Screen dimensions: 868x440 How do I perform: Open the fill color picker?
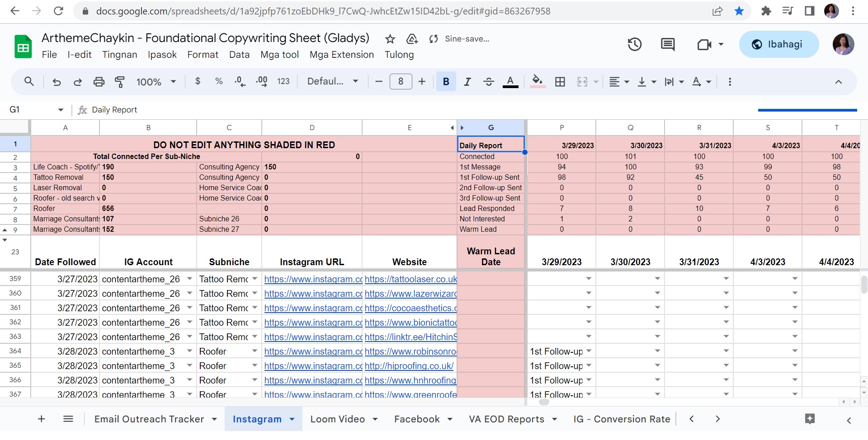click(537, 82)
